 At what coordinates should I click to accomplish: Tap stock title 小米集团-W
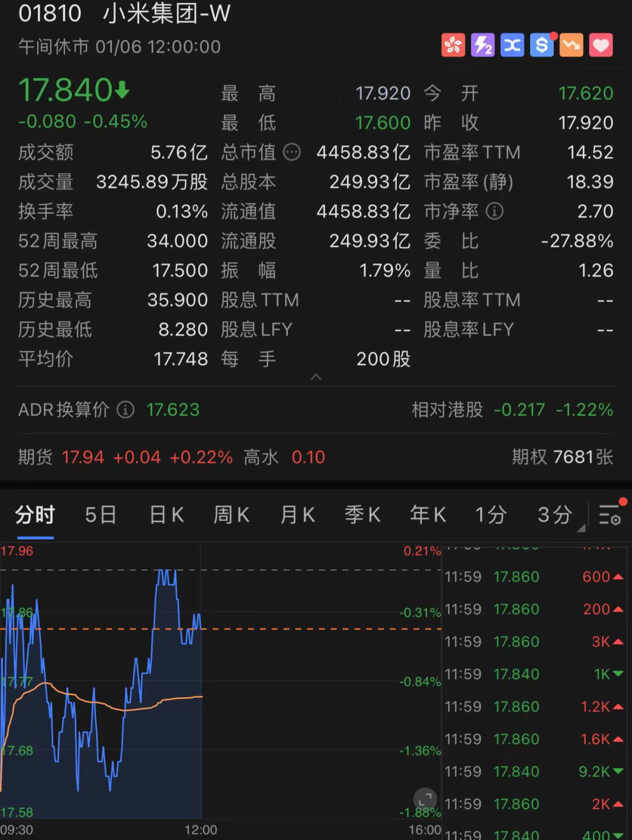167,14
